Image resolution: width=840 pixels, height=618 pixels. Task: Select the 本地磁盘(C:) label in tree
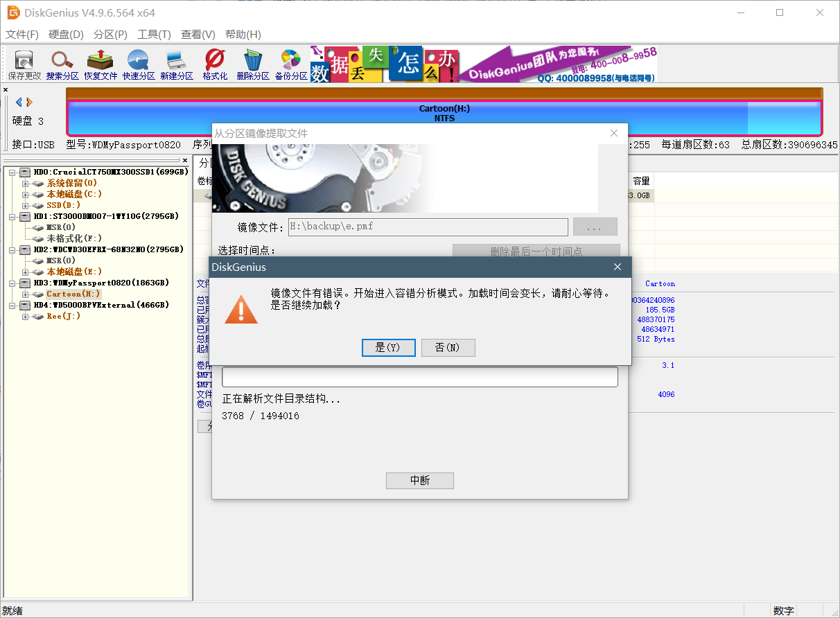75,194
